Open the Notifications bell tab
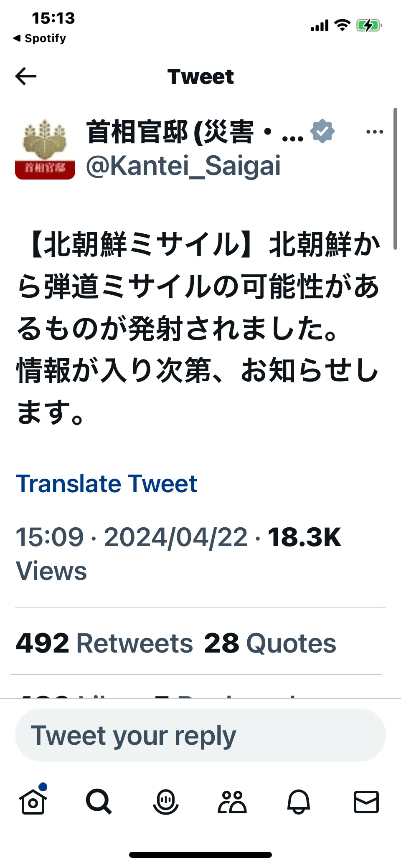 [x=299, y=802]
